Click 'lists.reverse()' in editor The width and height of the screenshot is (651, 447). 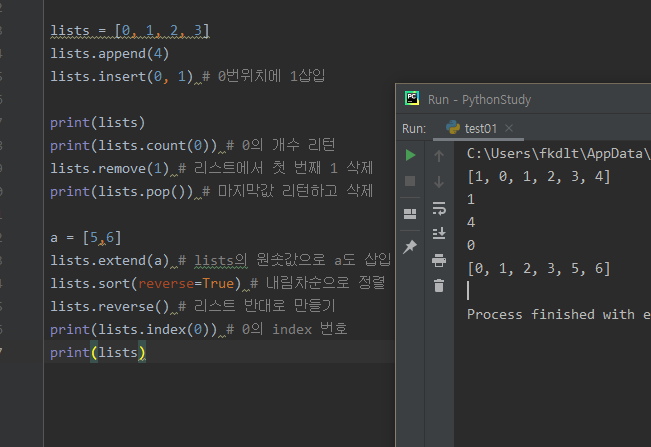tap(110, 307)
